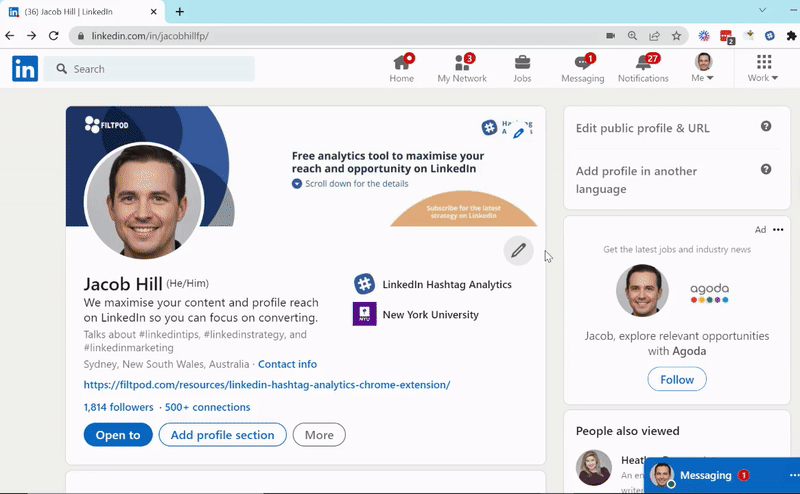Follow Agoda from the ad card

(x=677, y=379)
